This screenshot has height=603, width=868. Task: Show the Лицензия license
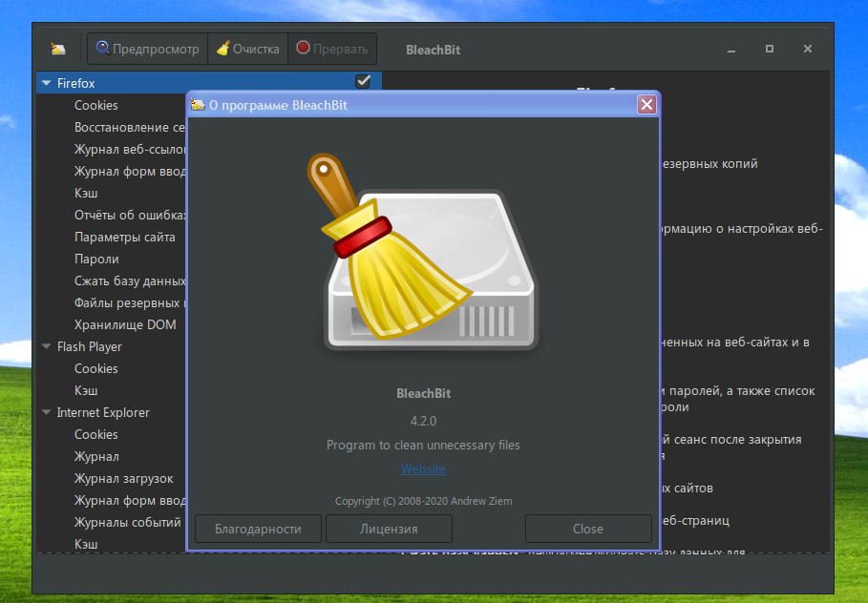point(389,529)
